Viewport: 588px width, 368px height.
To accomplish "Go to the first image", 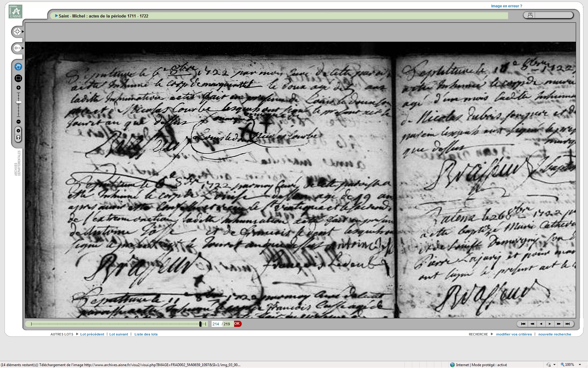I will coord(523,324).
